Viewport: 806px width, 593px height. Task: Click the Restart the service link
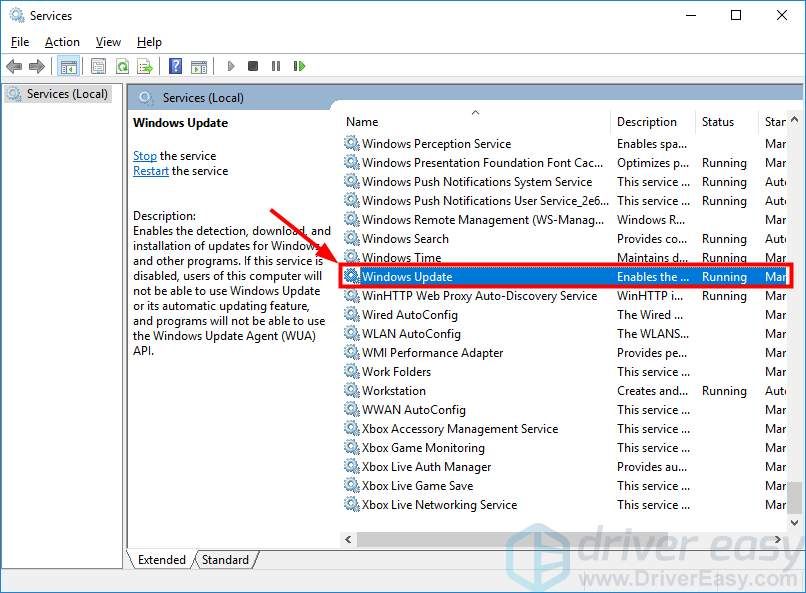[151, 171]
